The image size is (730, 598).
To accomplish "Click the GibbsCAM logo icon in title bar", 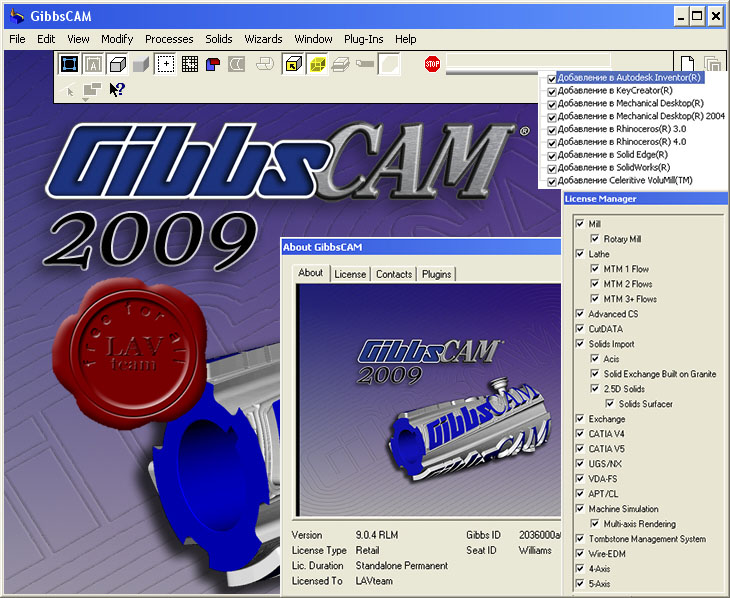I will [17, 16].
